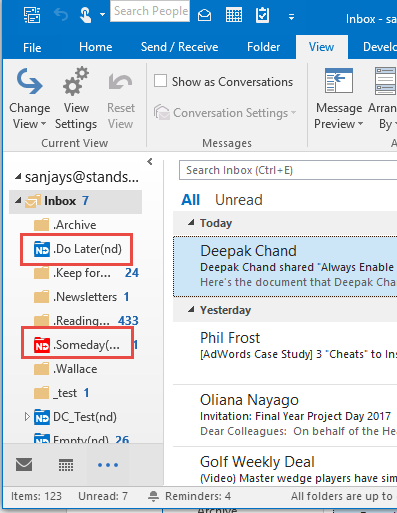Viewport: 397px width, 513px height.
Task: Open the Developer ribbon tab
Action: pos(379,47)
